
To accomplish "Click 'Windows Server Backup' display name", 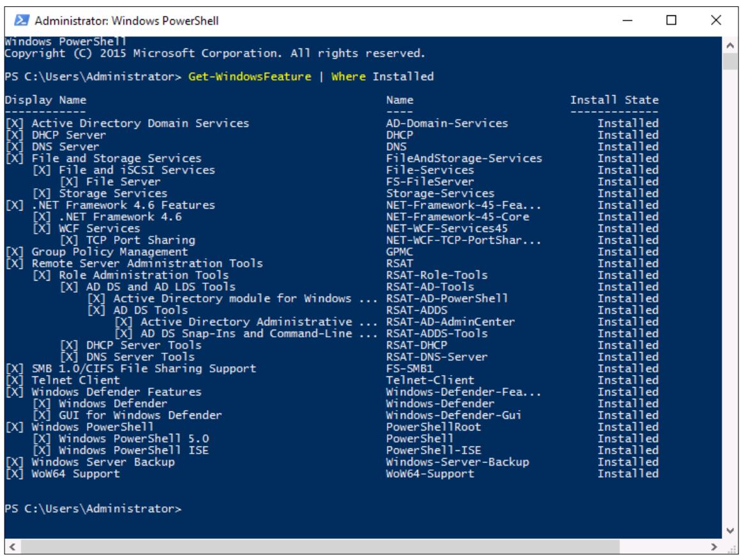I will pyautogui.click(x=103, y=462).
